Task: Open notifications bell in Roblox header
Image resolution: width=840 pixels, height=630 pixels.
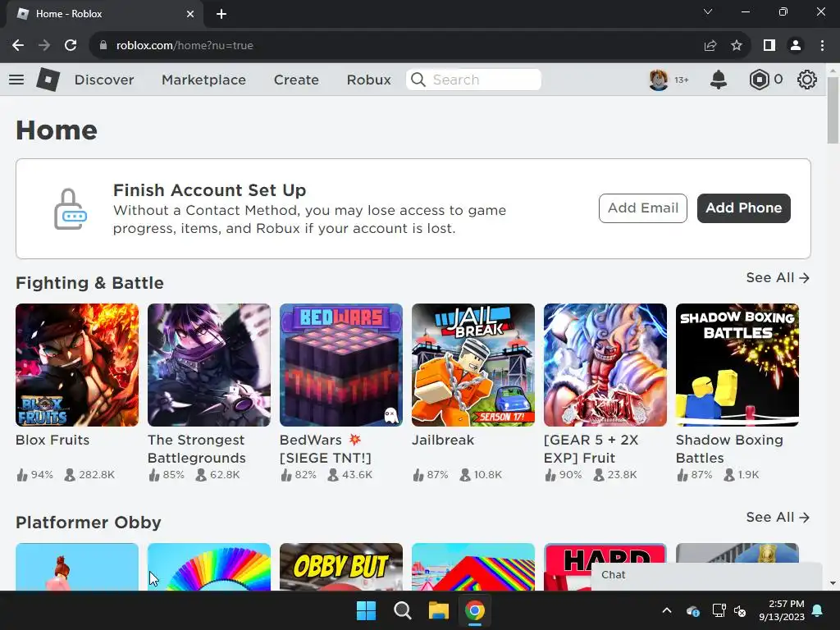Action: 719,80
